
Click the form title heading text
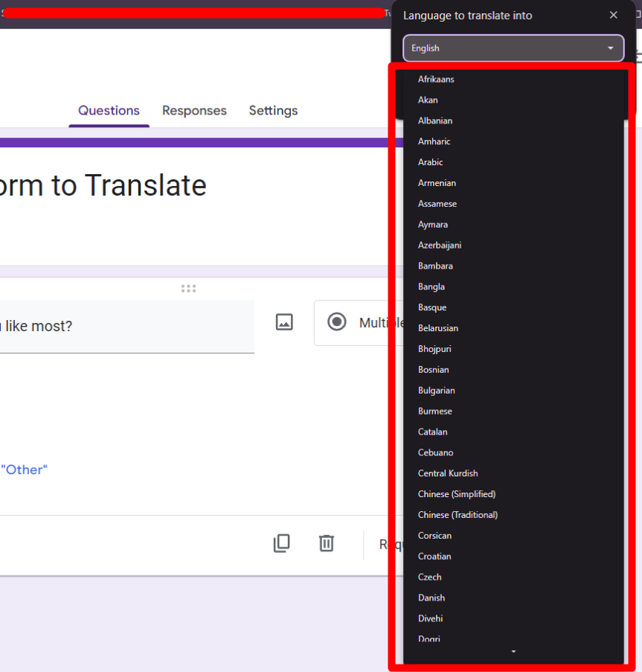(104, 185)
